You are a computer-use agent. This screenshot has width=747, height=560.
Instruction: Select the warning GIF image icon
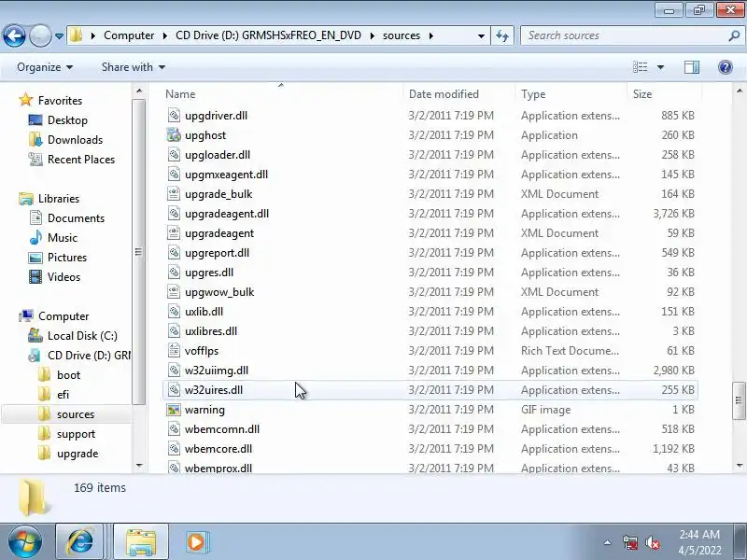coord(174,410)
